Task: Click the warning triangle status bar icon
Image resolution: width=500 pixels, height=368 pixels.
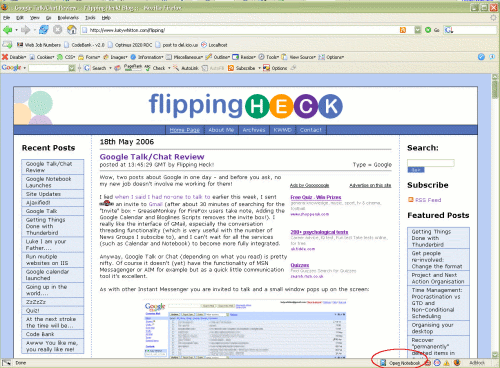Action: pos(447,363)
